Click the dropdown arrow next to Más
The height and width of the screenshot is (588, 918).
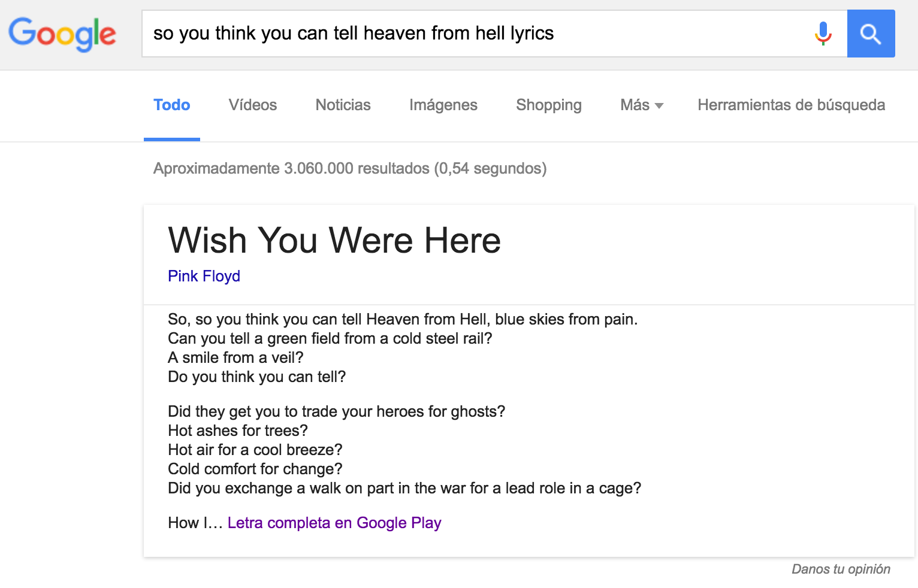point(658,105)
